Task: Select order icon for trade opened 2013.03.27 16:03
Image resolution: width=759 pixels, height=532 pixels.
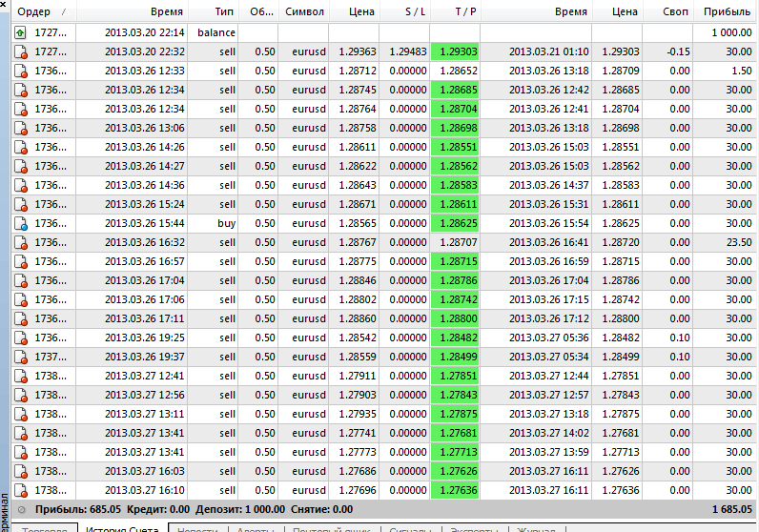Action: [21, 472]
